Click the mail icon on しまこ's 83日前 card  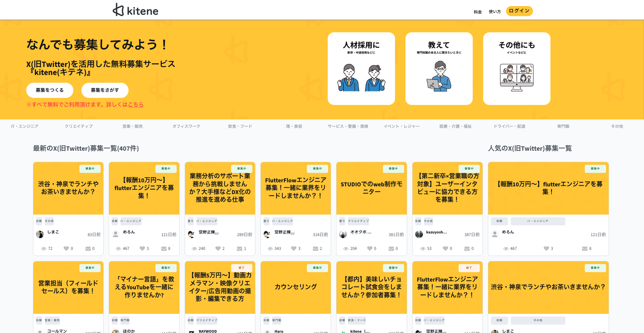tap(88, 249)
